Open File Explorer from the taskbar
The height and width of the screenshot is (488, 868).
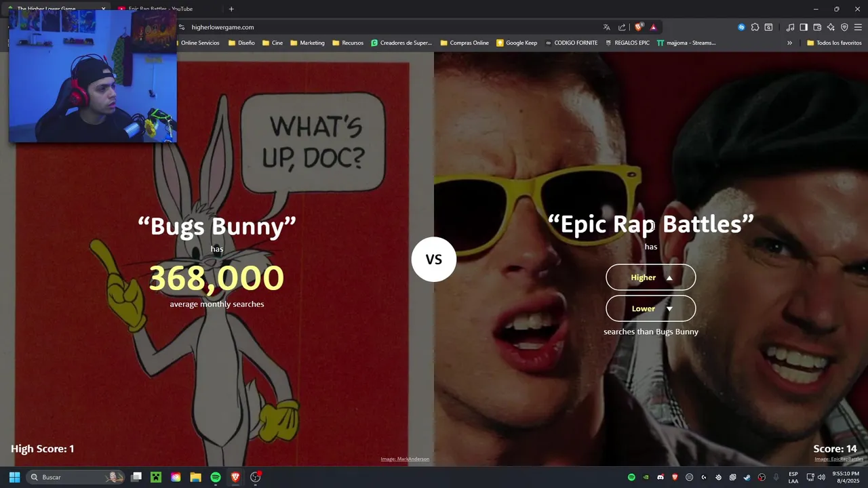point(195,477)
